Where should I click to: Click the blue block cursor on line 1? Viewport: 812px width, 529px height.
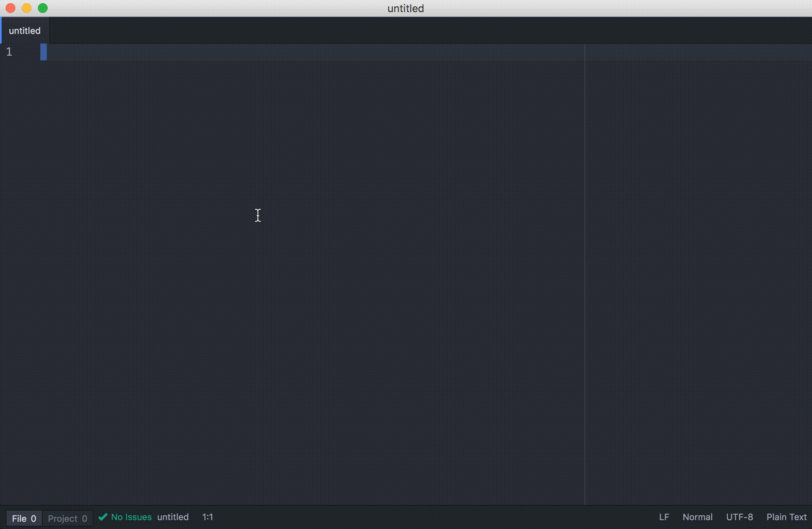click(44, 52)
